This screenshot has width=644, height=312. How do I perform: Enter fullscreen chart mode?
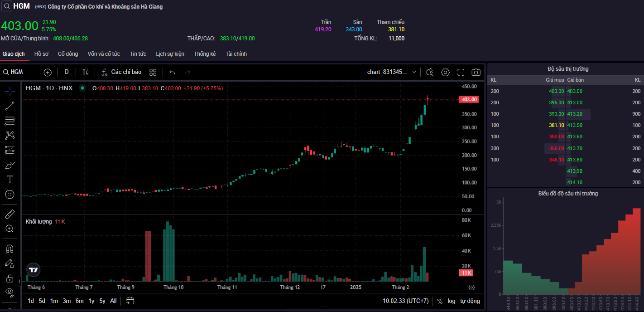click(x=461, y=72)
